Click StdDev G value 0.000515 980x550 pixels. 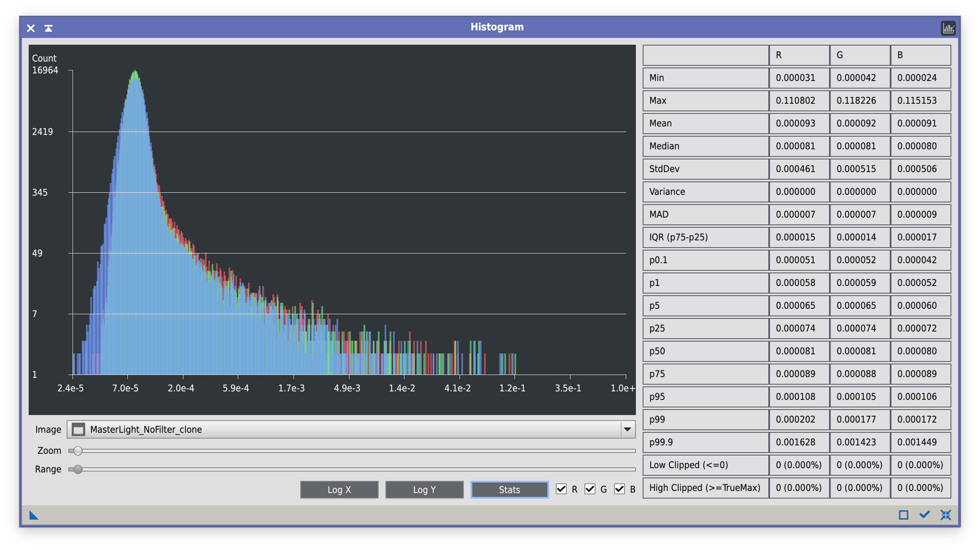[860, 169]
